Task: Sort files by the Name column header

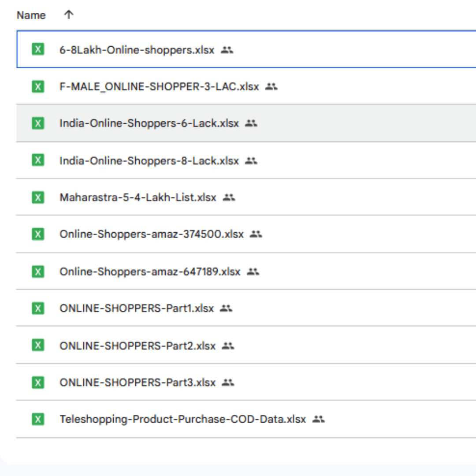Action: click(x=31, y=15)
